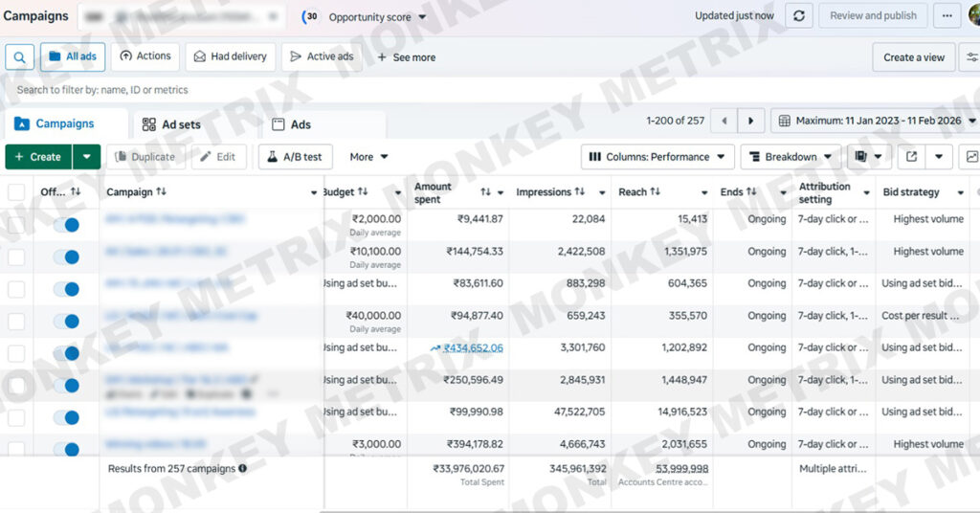
Task: Open the ₹434,652.06 amount spent link
Action: pos(473,348)
